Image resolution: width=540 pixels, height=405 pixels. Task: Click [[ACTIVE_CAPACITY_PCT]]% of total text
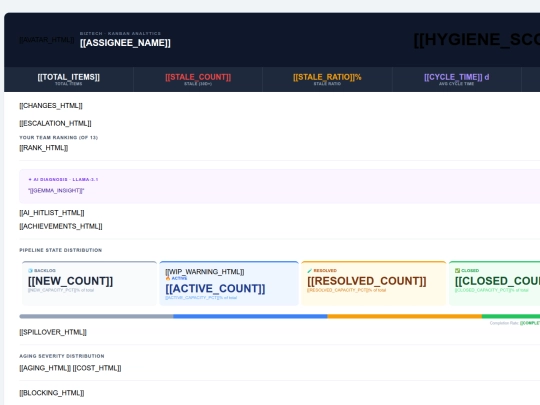[x=201, y=298]
